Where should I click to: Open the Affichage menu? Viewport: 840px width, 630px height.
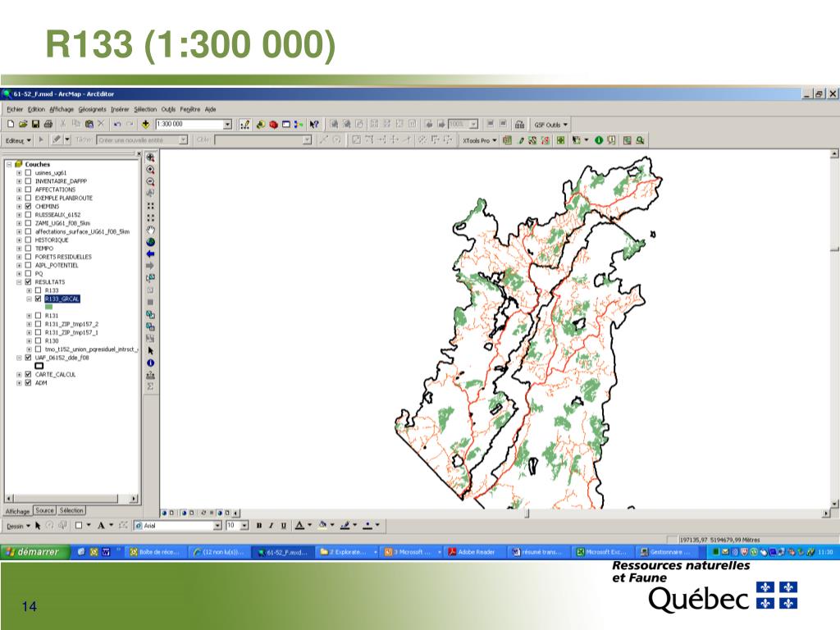[x=62, y=109]
